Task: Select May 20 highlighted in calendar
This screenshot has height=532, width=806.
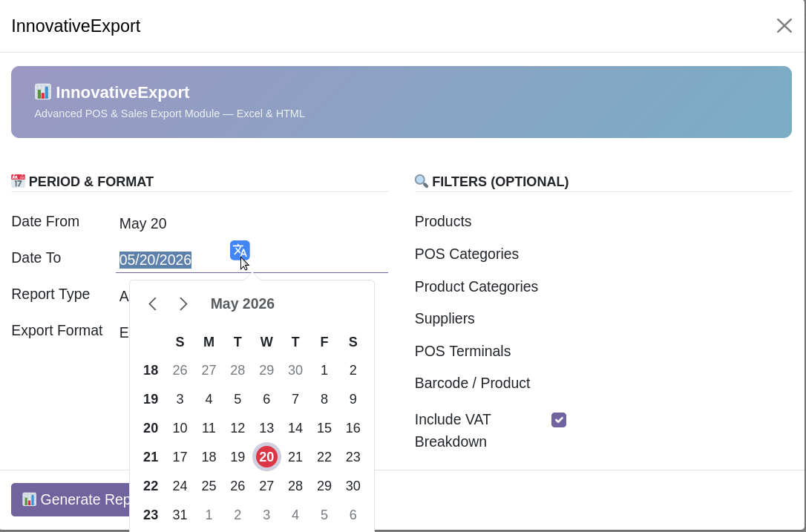Action: coord(266,456)
